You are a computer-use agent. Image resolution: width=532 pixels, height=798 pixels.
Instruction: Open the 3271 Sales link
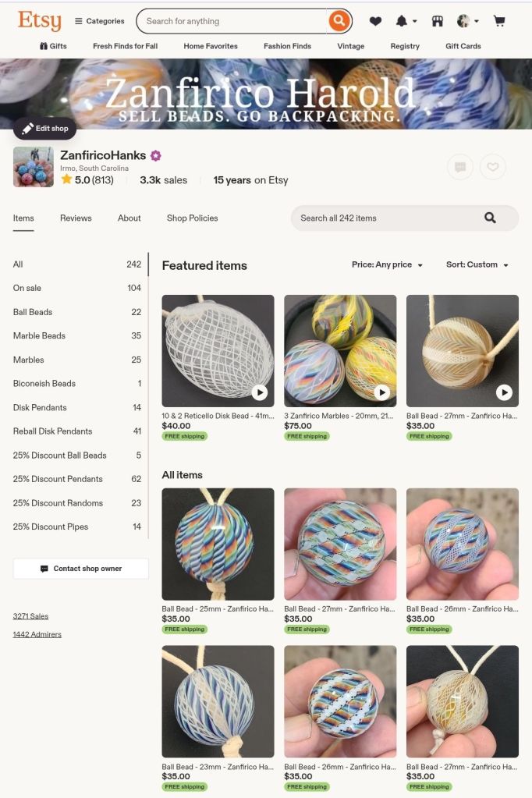[x=30, y=615]
